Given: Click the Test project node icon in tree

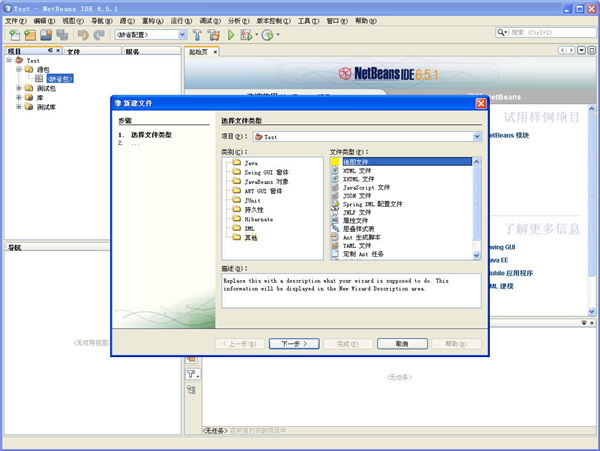Looking at the screenshot, I should click(x=19, y=60).
